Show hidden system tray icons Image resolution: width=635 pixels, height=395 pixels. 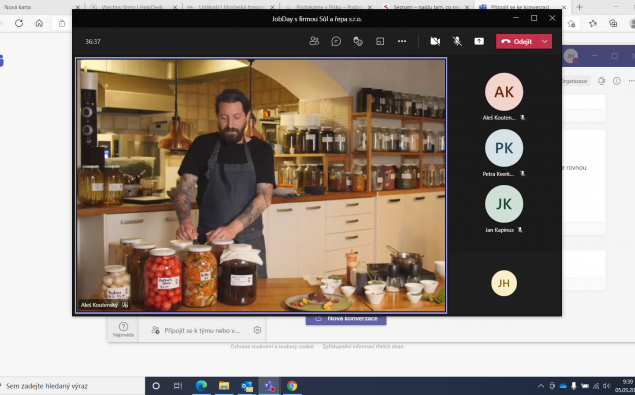point(541,386)
